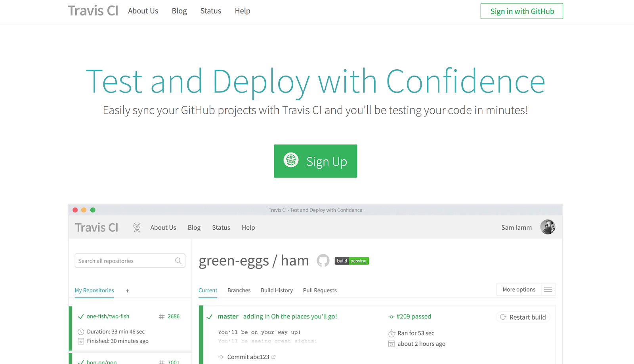Screen dimensions: 634x364
Task: Click the green window dot in the preview
Action: pos(93,210)
